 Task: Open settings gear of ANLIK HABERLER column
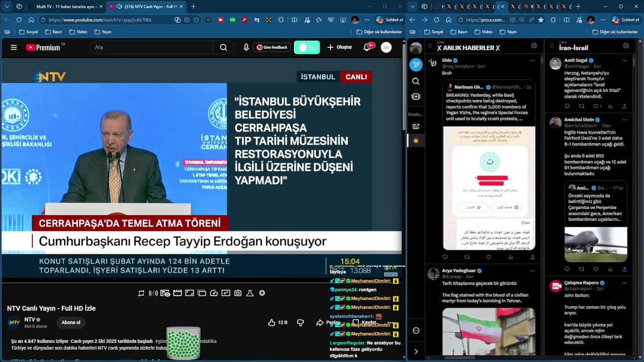[534, 46]
